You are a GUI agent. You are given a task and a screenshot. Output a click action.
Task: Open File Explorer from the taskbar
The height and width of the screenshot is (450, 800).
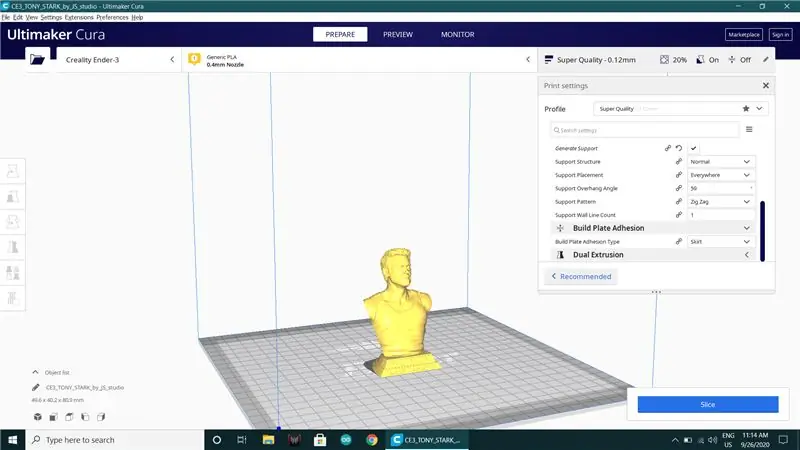(268, 440)
